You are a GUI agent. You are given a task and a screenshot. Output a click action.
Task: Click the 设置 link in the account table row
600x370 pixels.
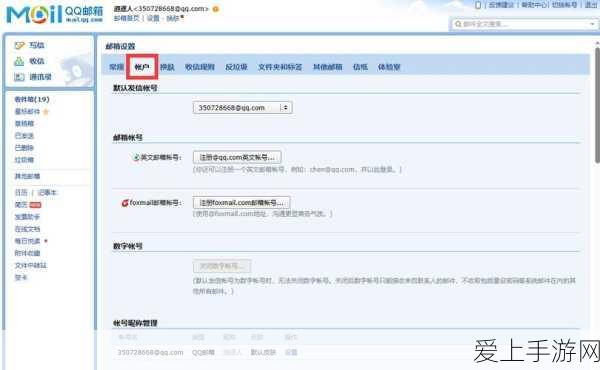291,352
